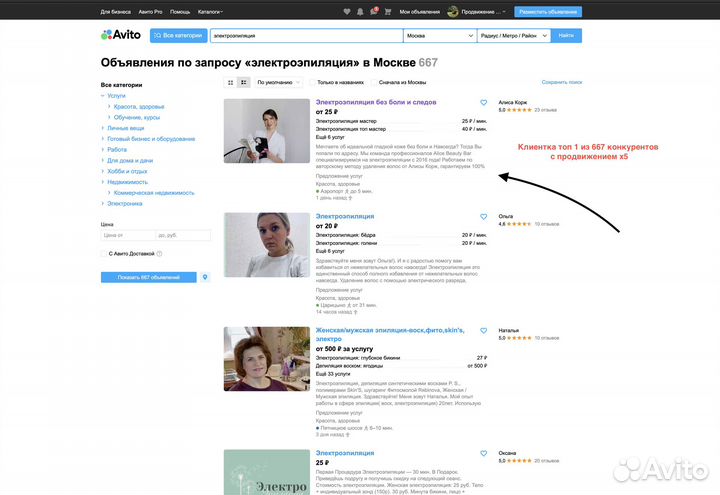Click star rating of Оксана
This screenshot has height=495, width=720.
pyautogui.click(x=519, y=461)
